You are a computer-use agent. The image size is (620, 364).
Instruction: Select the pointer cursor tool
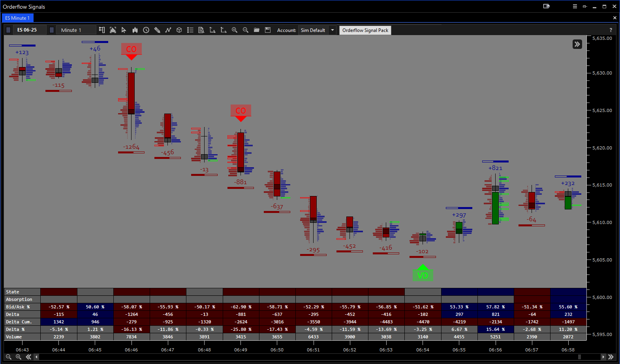coord(124,30)
